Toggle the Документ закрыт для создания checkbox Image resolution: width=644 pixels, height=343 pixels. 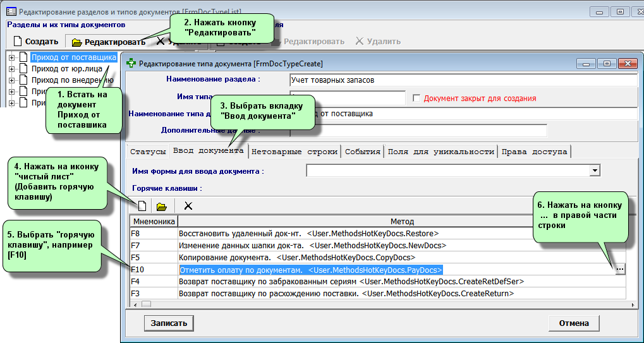[x=416, y=98]
